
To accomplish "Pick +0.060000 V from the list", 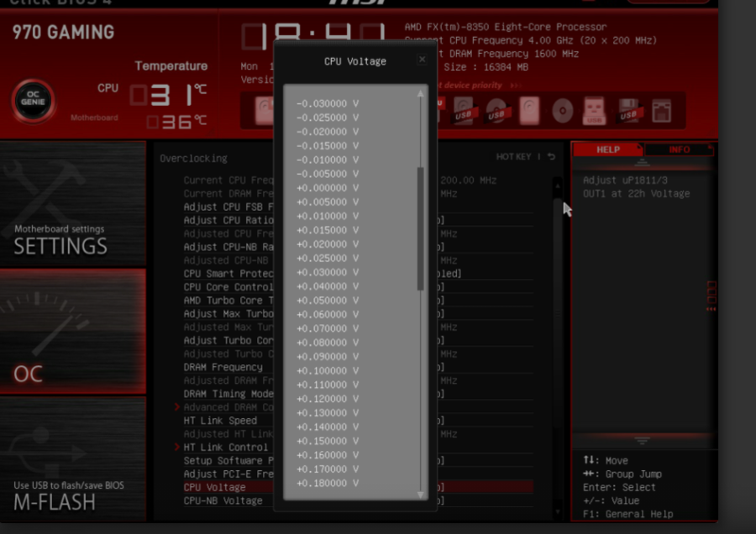I will 328,315.
